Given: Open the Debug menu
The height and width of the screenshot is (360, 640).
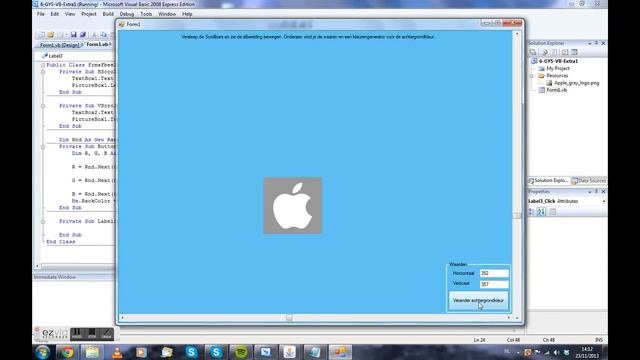Looking at the screenshot, I should tap(127, 14).
